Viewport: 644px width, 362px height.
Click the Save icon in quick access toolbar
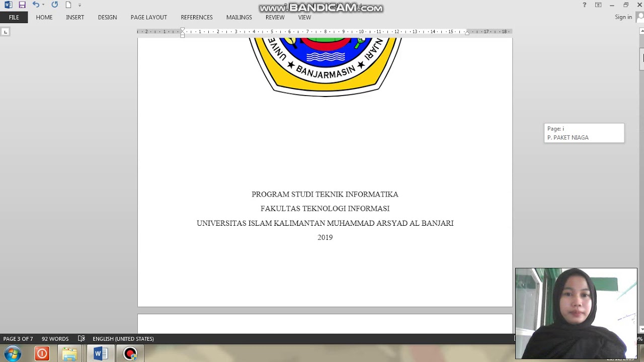point(22,5)
